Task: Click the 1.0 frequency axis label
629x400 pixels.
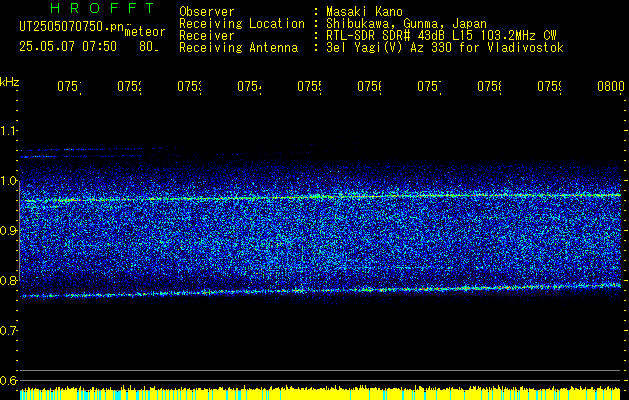Action: [x=9, y=181]
